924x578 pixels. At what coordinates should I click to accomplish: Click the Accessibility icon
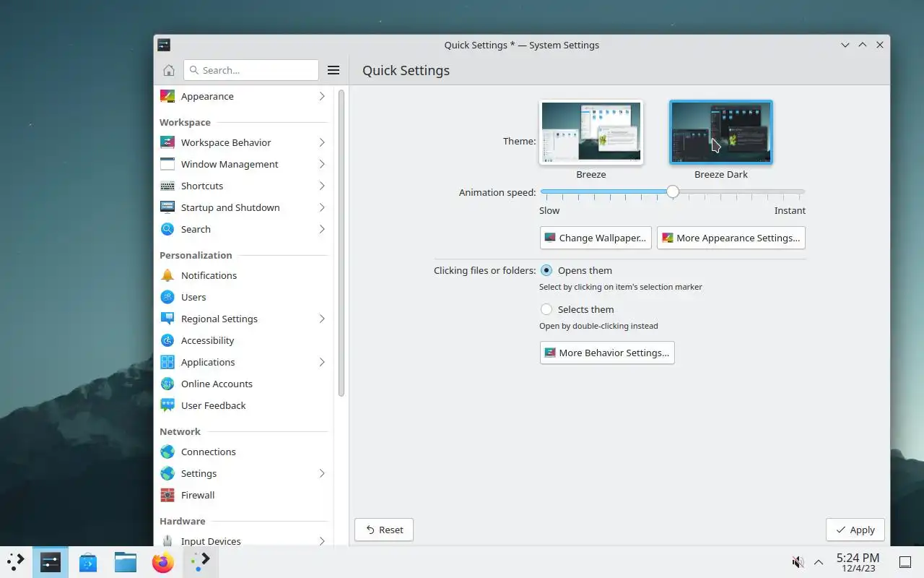click(167, 340)
